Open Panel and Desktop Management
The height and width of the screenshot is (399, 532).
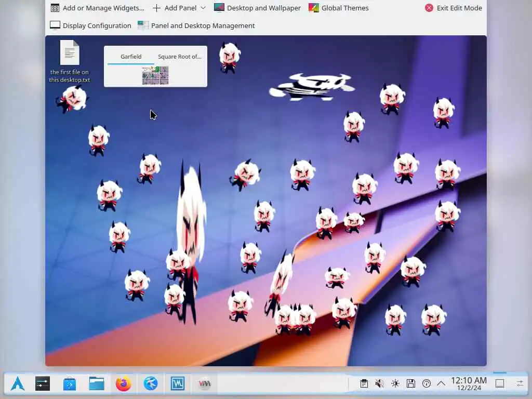coord(196,25)
